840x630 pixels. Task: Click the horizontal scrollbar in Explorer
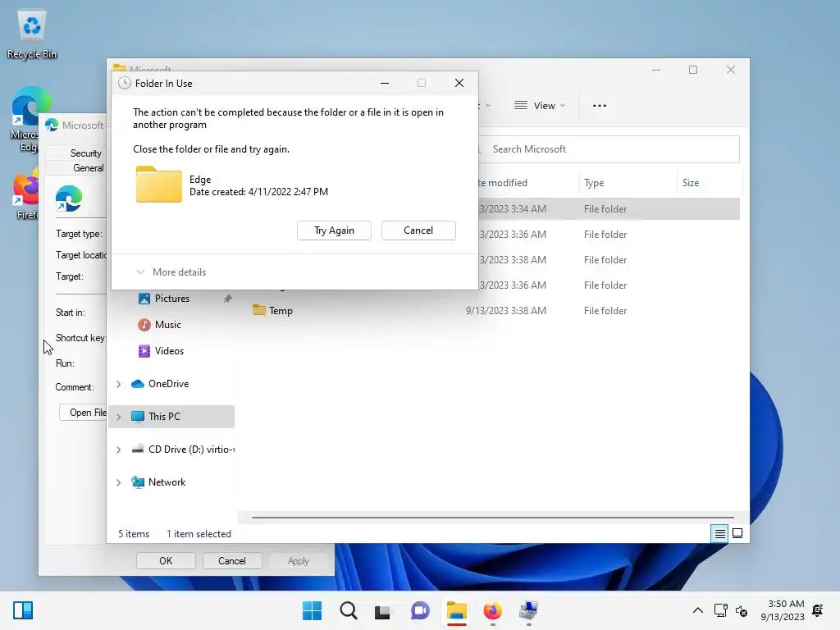click(492, 517)
